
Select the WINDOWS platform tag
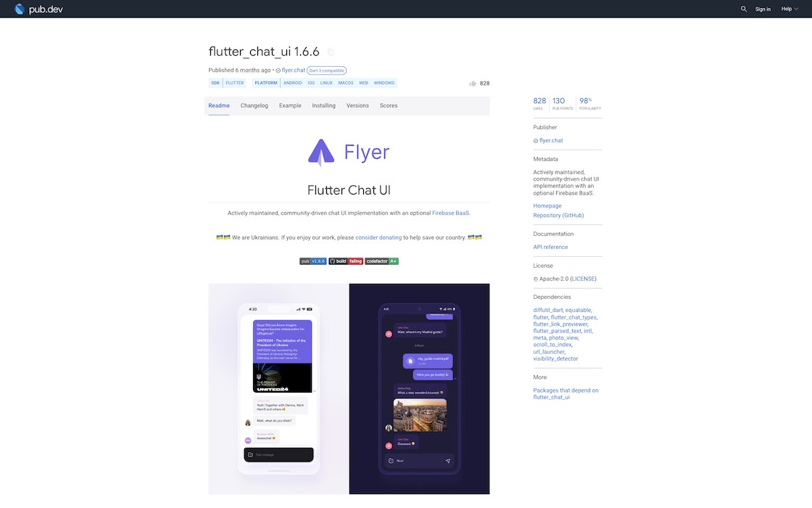click(384, 83)
